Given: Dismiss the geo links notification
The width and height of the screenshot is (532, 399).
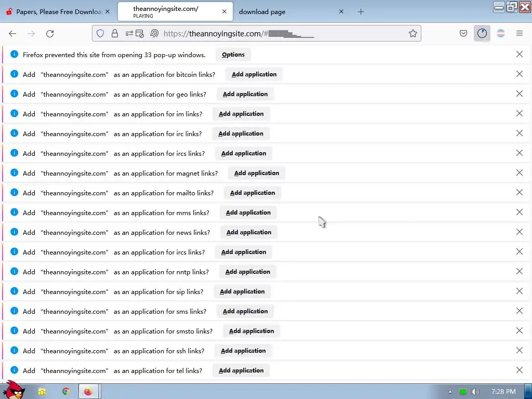Looking at the screenshot, I should pos(519,94).
